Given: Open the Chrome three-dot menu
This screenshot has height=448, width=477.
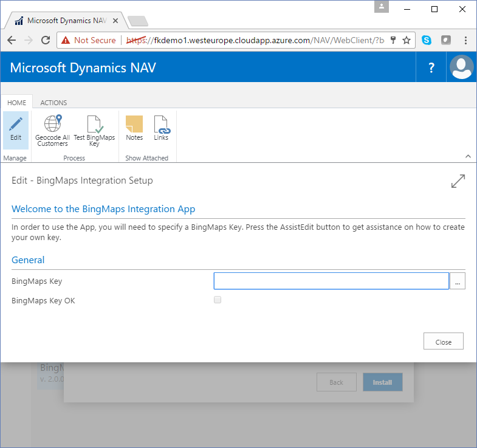Looking at the screenshot, I should pos(465,40).
